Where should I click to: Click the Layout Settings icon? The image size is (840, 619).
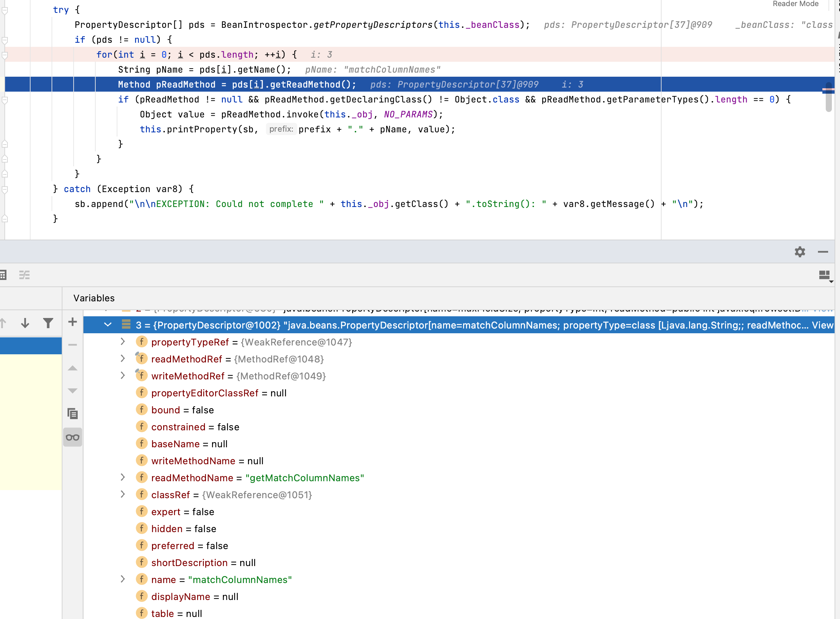825,276
